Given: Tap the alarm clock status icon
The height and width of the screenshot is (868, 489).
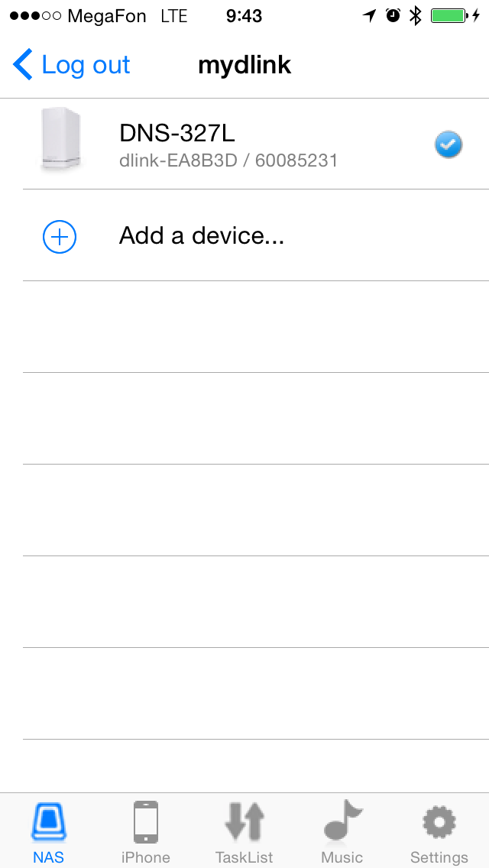Looking at the screenshot, I should click(x=393, y=15).
